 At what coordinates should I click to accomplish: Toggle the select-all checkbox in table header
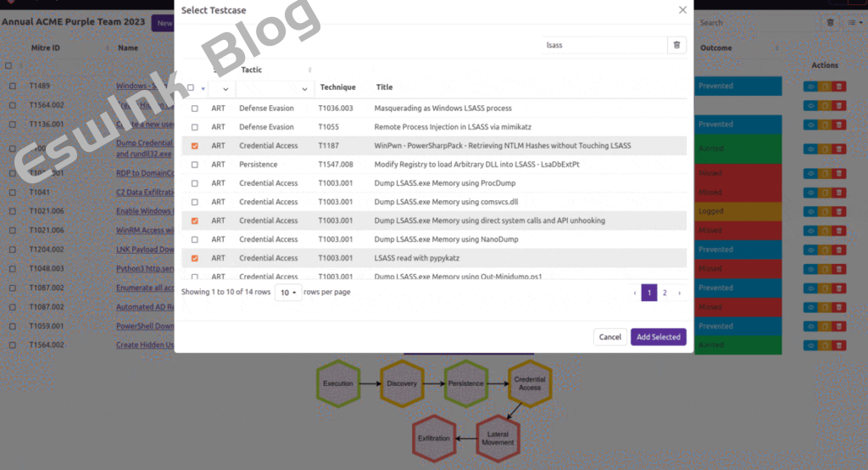192,87
